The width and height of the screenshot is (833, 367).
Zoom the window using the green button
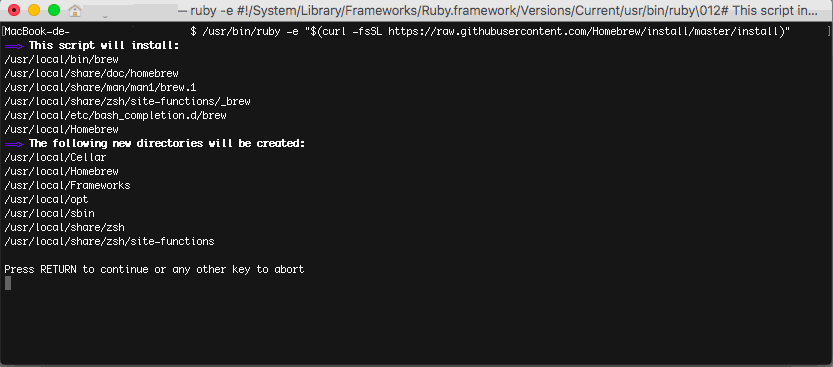[x=54, y=10]
